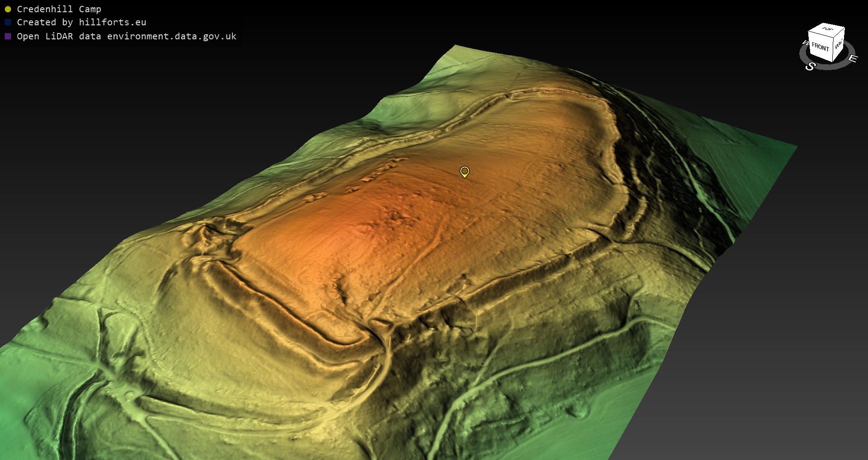Open the LiDAR data environment.data.gov.uk link
This screenshot has width=868, height=460.
pos(127,36)
